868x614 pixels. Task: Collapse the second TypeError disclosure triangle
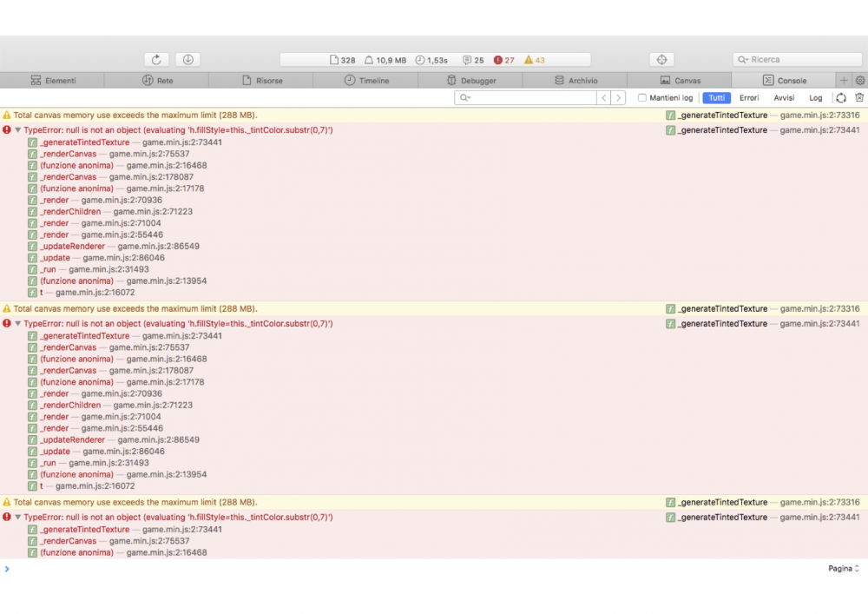pos(18,324)
